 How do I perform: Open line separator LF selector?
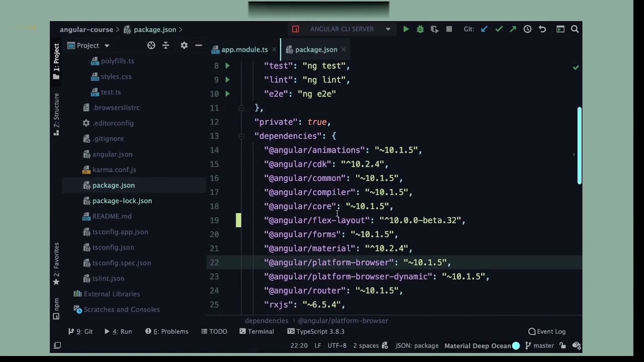pos(317,345)
